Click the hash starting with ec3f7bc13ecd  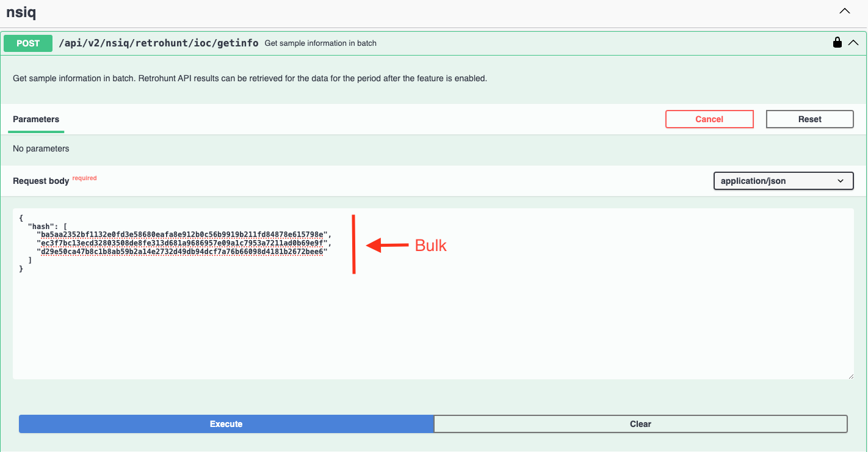click(183, 242)
